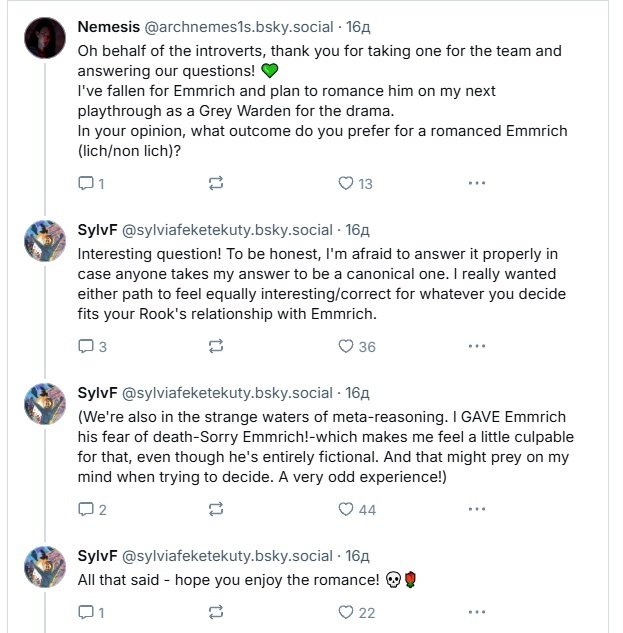Reply to 'hope you enjoy the romance' post
Viewport: 623px width, 633px height.
click(x=86, y=612)
